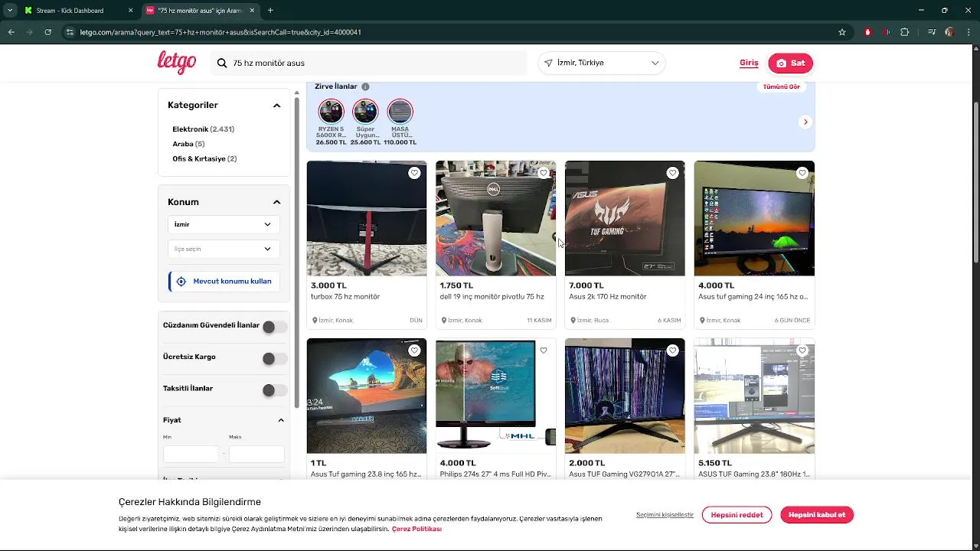Screen dimensions: 980x551
Task: Favorite the Asus 2k 170 Hz monitör listing
Action: point(673,173)
